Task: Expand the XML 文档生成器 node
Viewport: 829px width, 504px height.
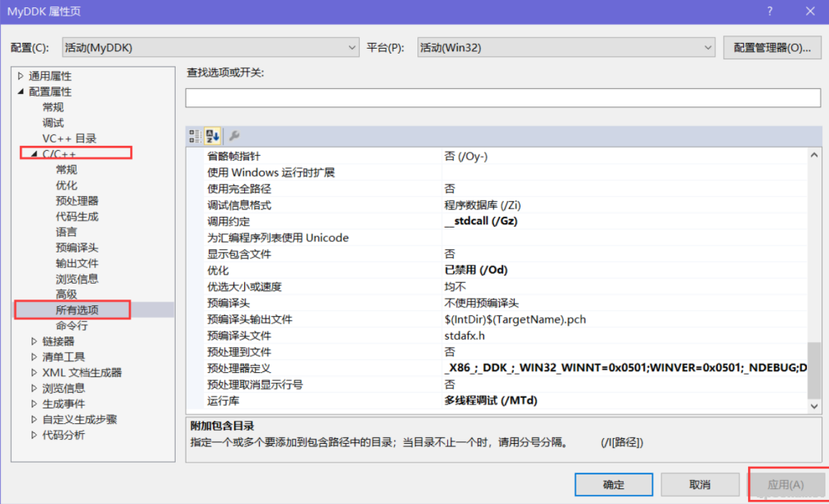Action: tap(35, 372)
